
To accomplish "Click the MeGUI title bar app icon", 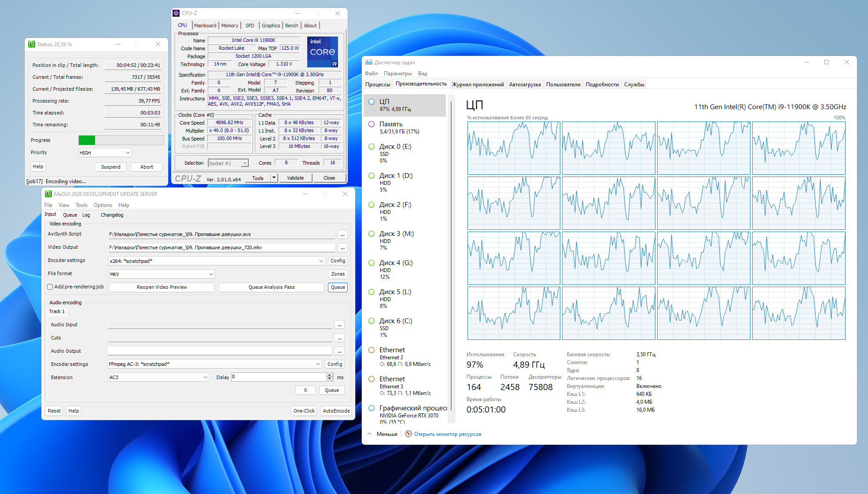I will [48, 194].
